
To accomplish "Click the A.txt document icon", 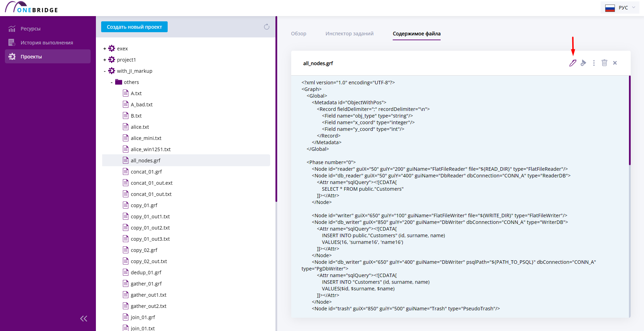I will point(126,93).
